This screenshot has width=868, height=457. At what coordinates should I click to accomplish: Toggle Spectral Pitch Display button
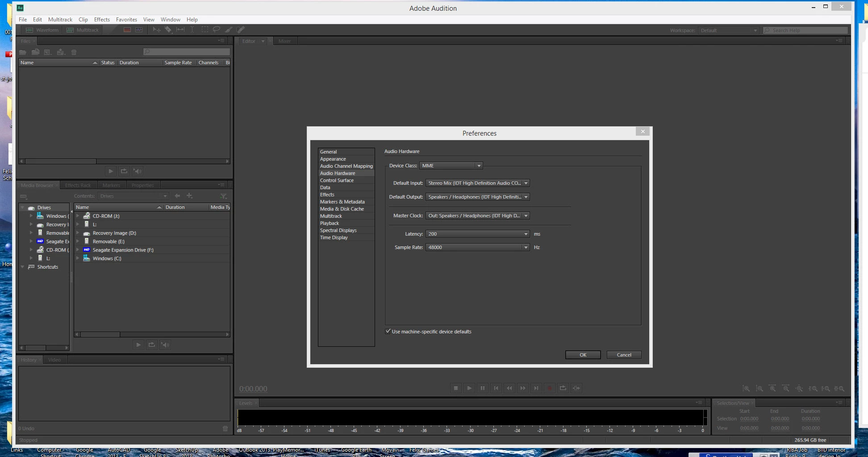139,30
